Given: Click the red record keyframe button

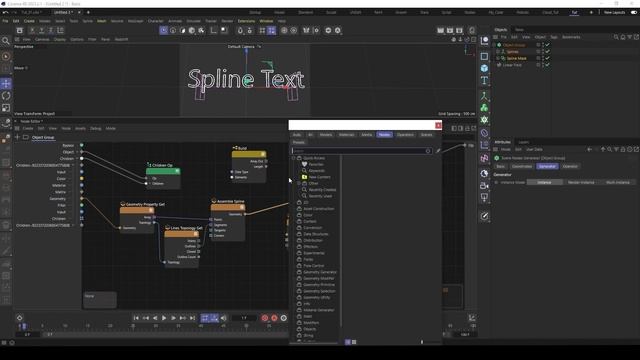Looking at the screenshot, I should 264,318.
